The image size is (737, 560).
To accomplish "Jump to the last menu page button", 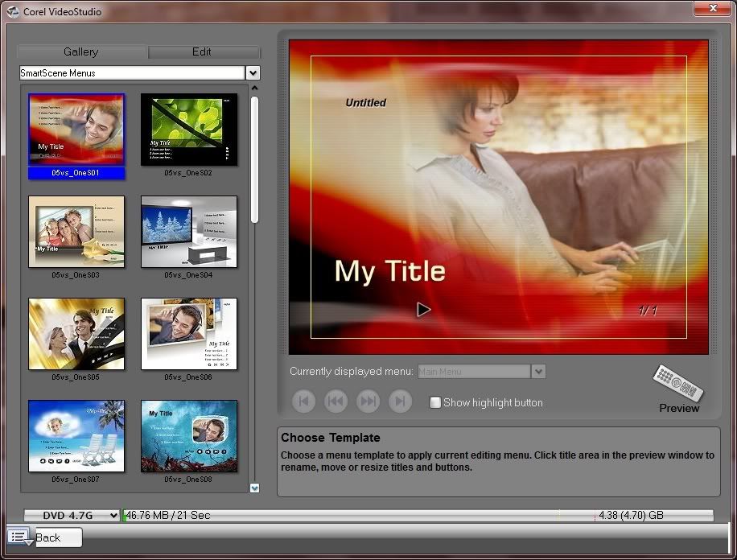I will pyautogui.click(x=400, y=401).
